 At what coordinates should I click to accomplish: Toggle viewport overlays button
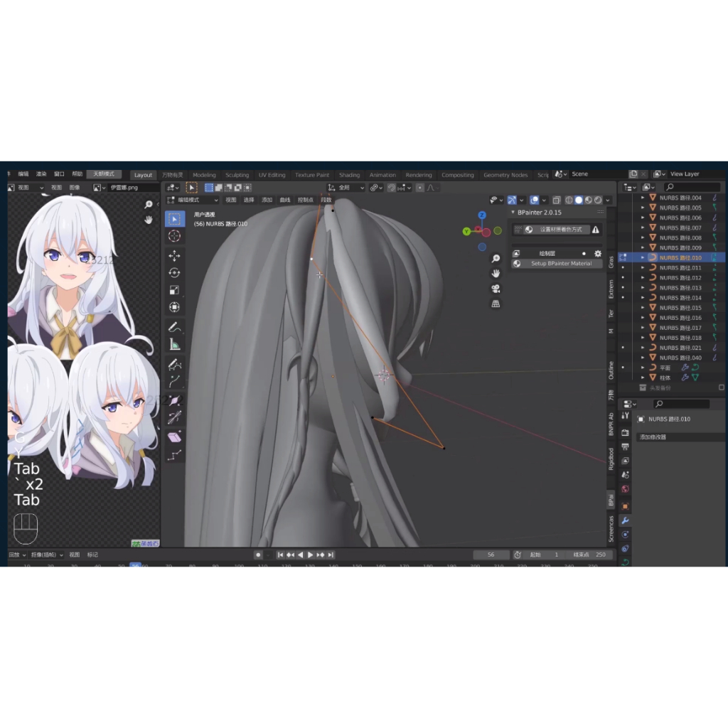535,200
